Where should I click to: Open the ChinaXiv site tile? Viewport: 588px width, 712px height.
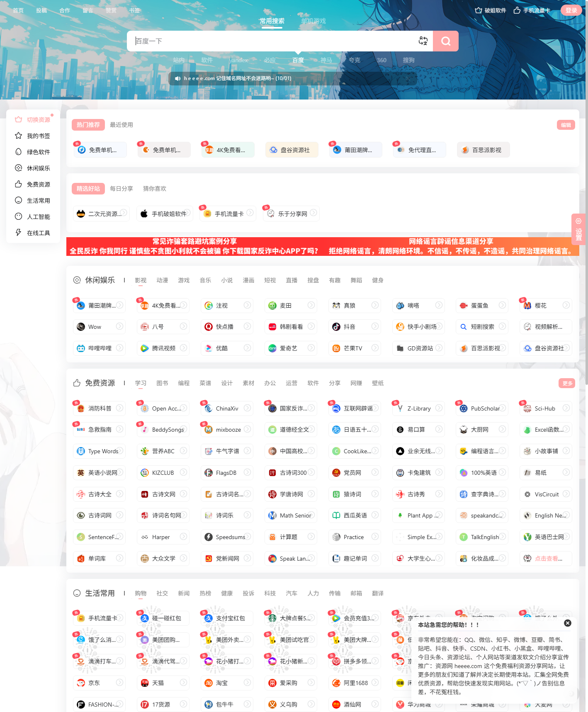[x=227, y=408]
